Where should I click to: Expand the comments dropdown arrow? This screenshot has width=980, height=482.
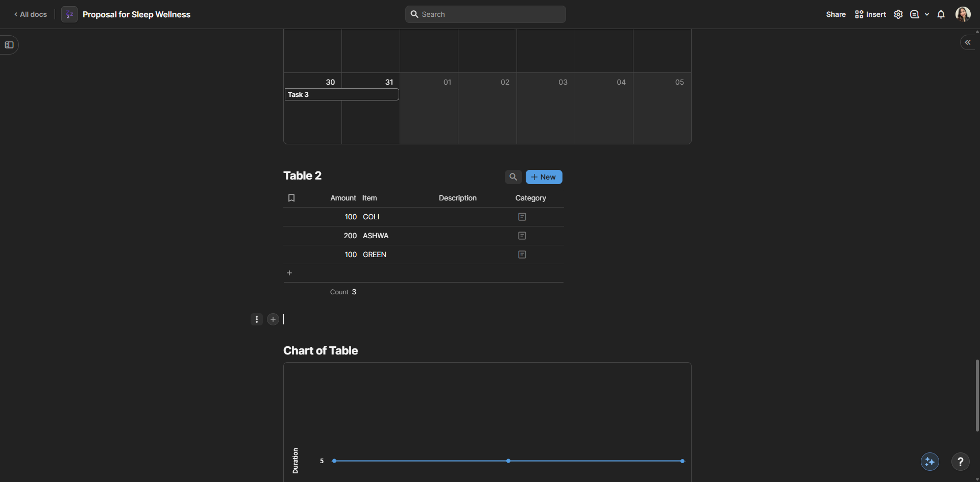[x=927, y=14]
